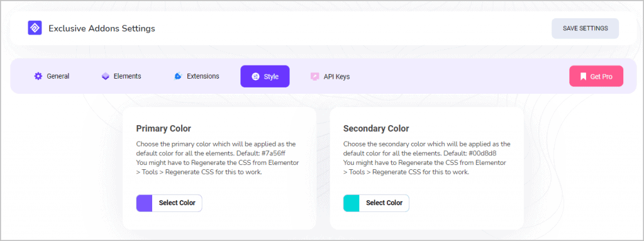Click the teal secondary color swatch
Viewport: 644px width, 241px height.
click(x=351, y=203)
